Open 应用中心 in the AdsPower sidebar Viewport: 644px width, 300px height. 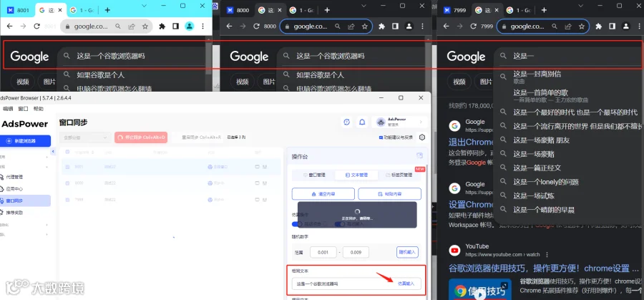[14, 189]
